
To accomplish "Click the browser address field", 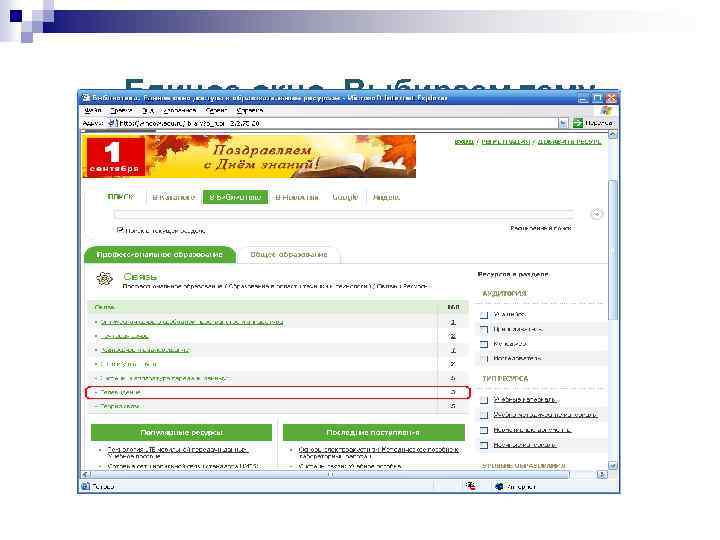I will coord(338,123).
